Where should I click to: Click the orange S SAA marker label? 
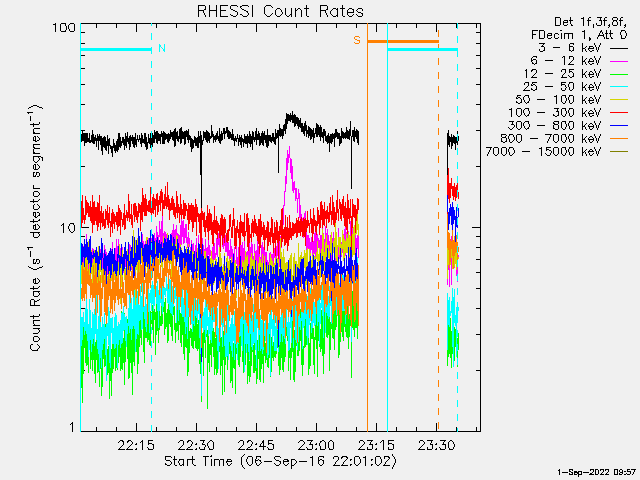point(357,40)
